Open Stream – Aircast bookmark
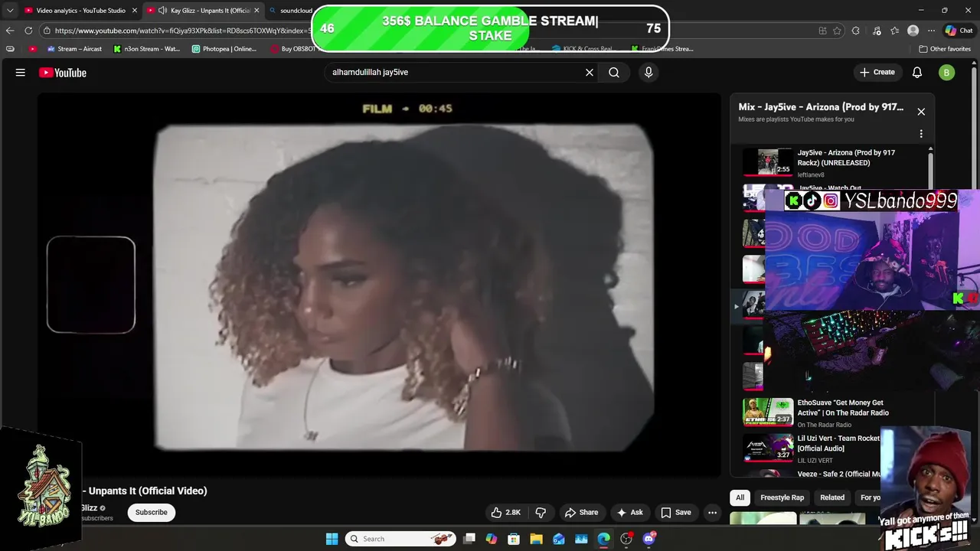 (x=74, y=49)
